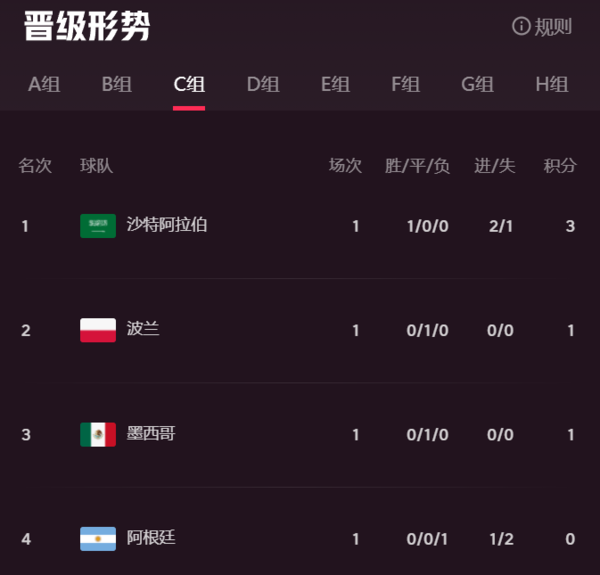This screenshot has height=575, width=600.
Task: Select the 墨西哥 team name
Action: click(x=151, y=434)
